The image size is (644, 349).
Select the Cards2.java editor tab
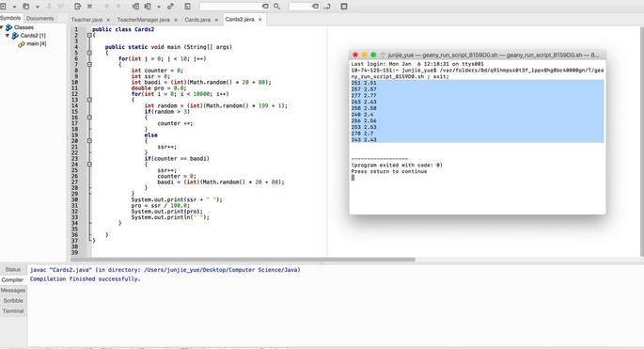(x=240, y=19)
